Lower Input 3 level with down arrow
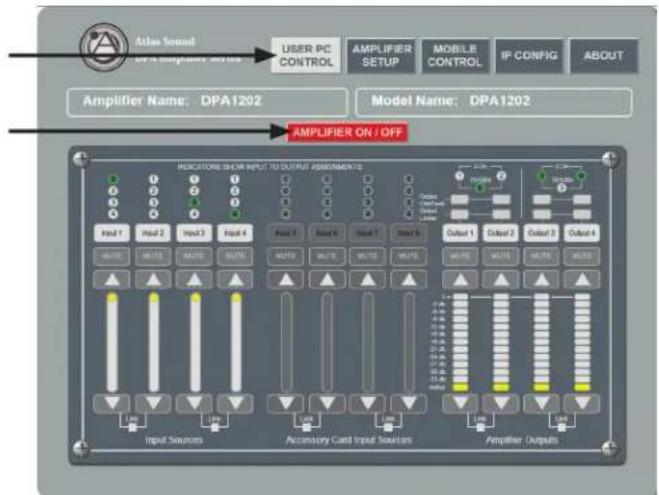 [x=194, y=403]
